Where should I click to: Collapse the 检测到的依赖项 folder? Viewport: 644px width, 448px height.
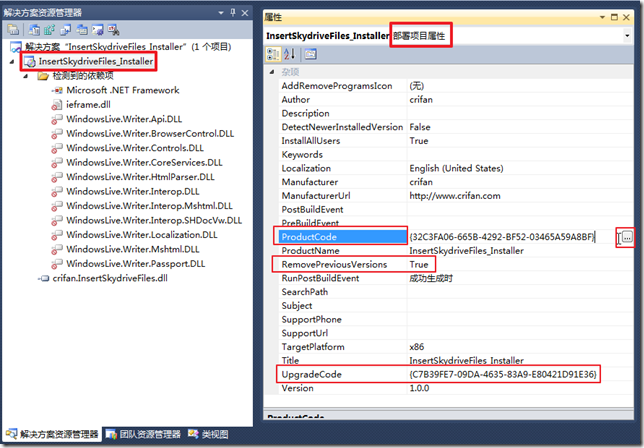(26, 76)
